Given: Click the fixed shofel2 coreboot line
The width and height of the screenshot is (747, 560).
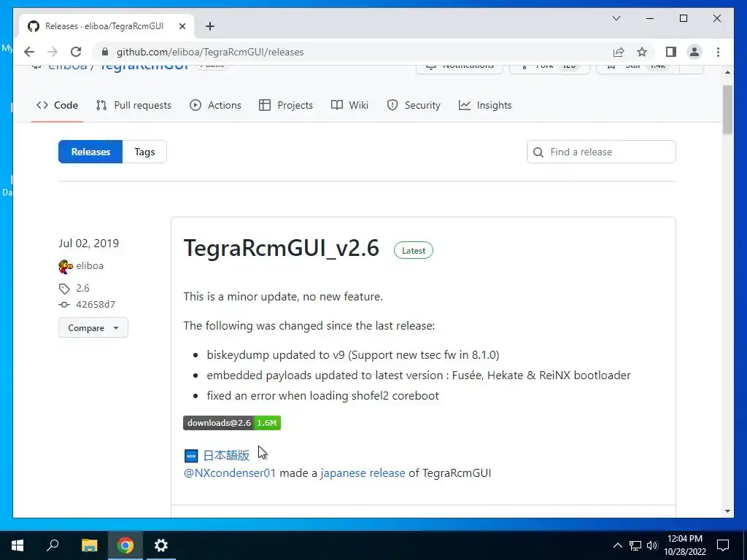Looking at the screenshot, I should 322,396.
